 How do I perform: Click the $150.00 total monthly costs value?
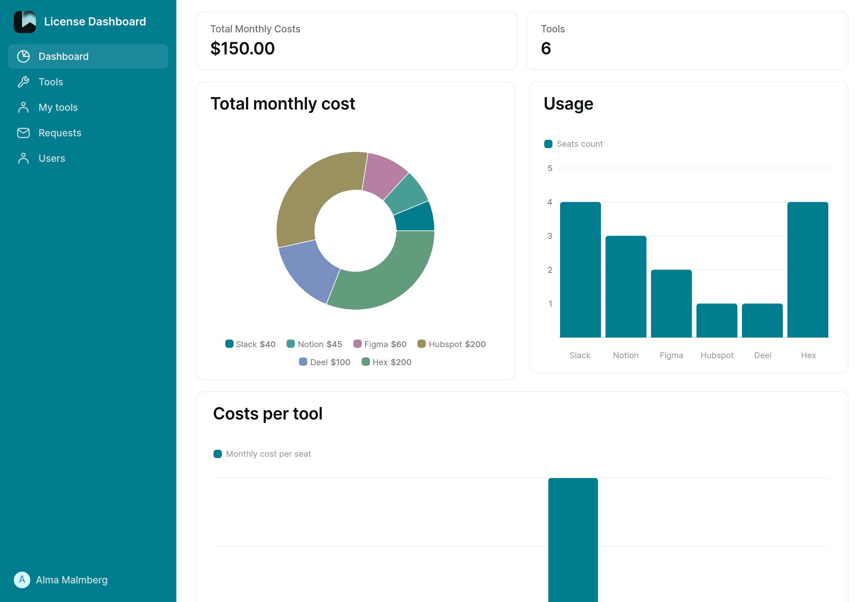[x=242, y=48]
